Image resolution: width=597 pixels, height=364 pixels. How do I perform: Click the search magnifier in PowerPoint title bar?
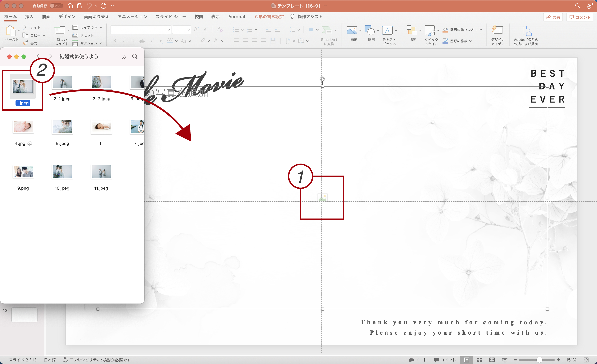click(x=578, y=6)
